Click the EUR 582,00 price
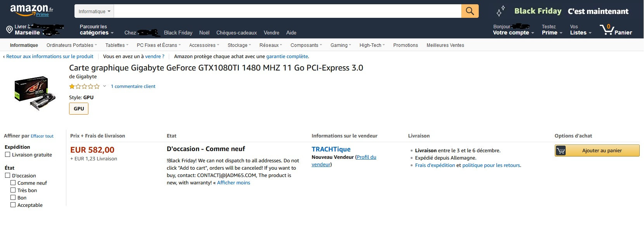This screenshot has height=251, width=644. click(92, 150)
